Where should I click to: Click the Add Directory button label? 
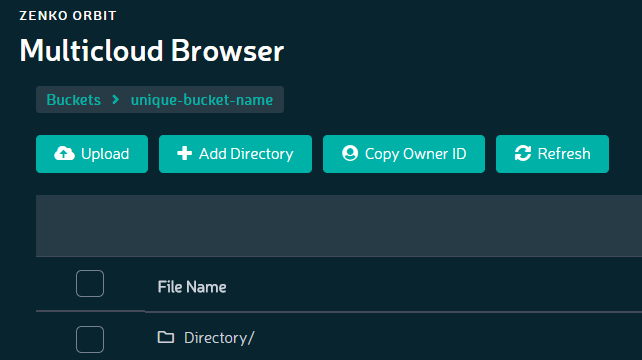tap(246, 154)
